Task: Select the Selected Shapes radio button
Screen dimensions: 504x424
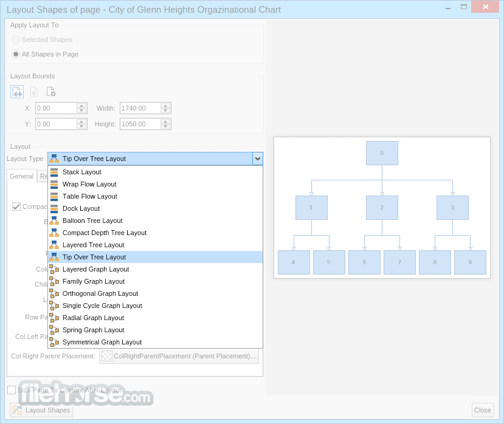Action: pos(15,39)
